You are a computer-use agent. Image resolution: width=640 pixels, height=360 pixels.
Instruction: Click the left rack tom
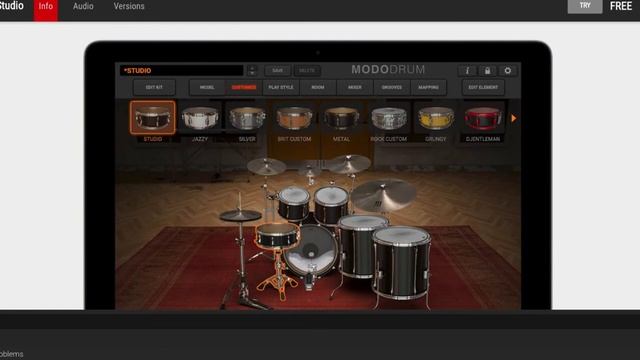click(x=293, y=203)
